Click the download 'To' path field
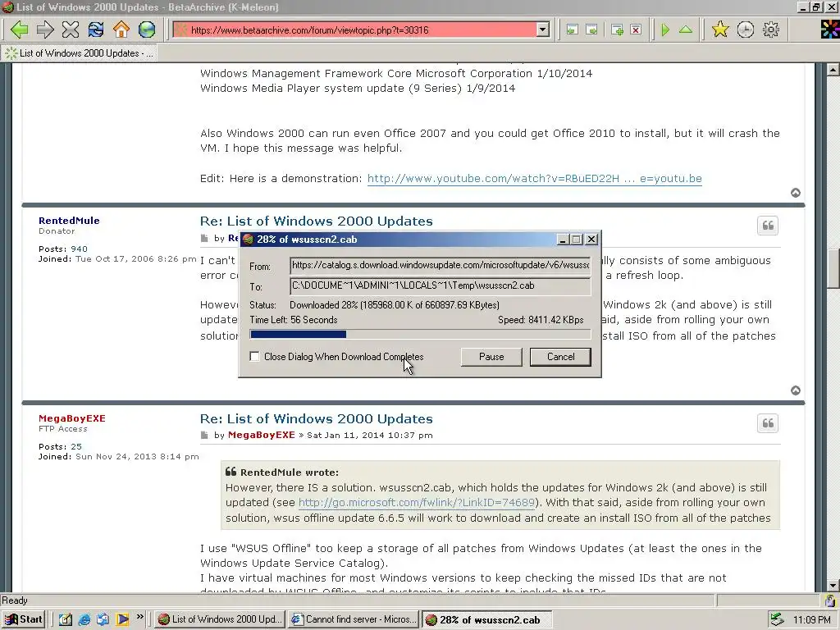The height and width of the screenshot is (630, 840). tap(441, 286)
